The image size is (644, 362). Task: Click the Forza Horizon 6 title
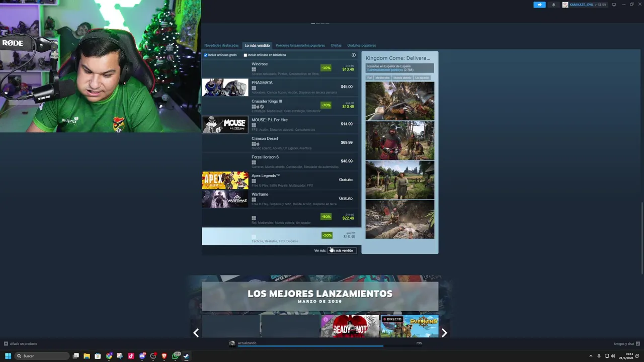pos(265,157)
